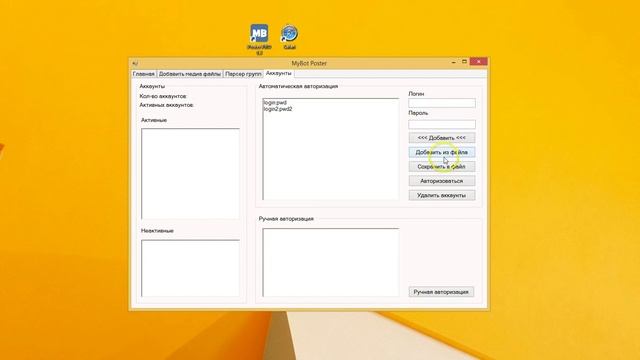Click the Кол-во аккаунтов label
The width and height of the screenshot is (640, 360).
pyautogui.click(x=163, y=96)
